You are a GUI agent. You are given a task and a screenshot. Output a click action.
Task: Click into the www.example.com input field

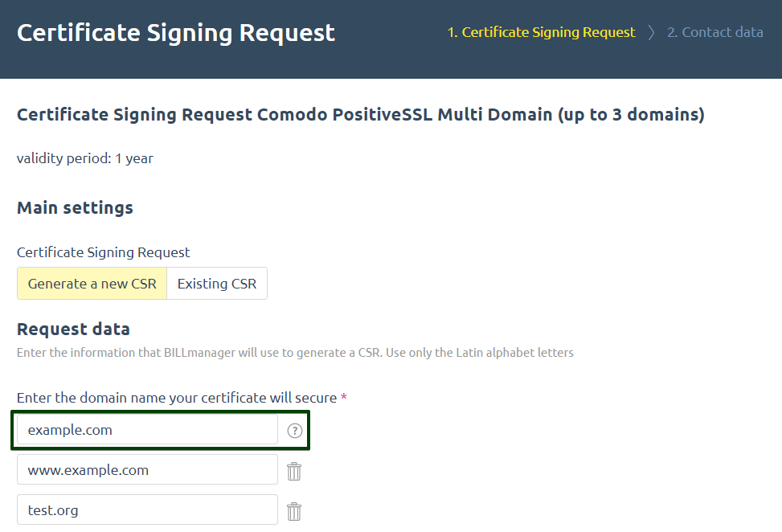(147, 469)
